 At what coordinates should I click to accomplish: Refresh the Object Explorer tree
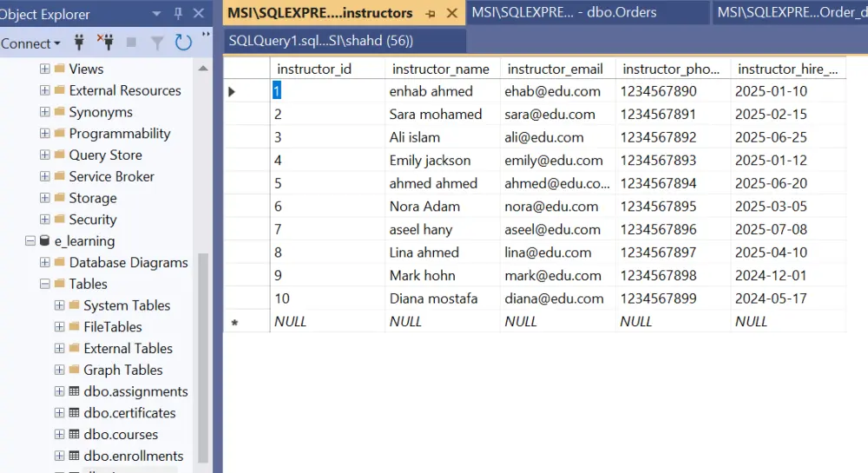[x=183, y=43]
